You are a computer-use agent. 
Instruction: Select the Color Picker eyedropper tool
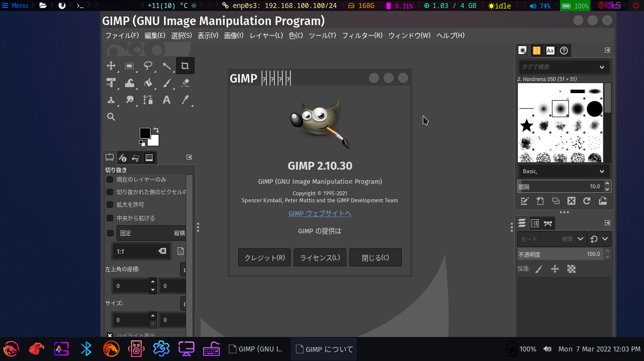tap(185, 100)
